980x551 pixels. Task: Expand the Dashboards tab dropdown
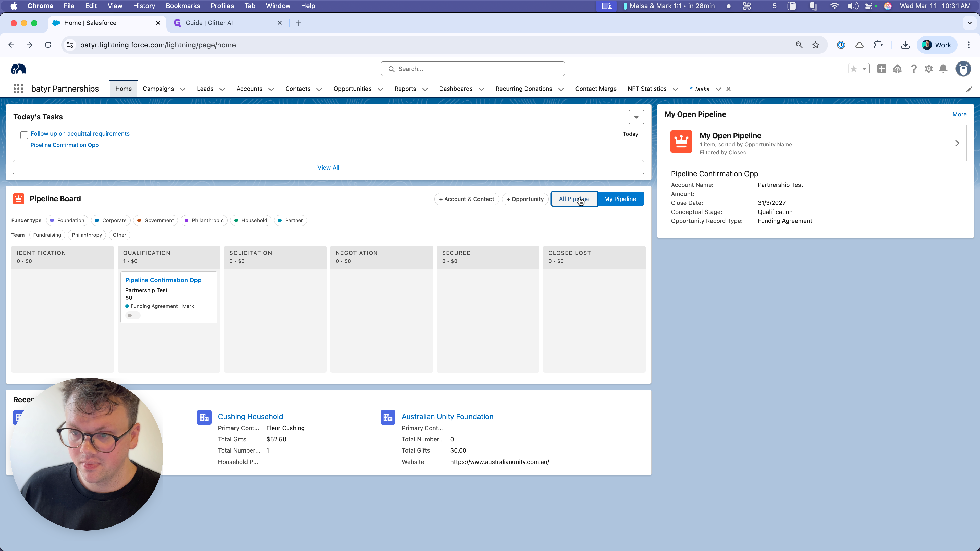(x=482, y=89)
